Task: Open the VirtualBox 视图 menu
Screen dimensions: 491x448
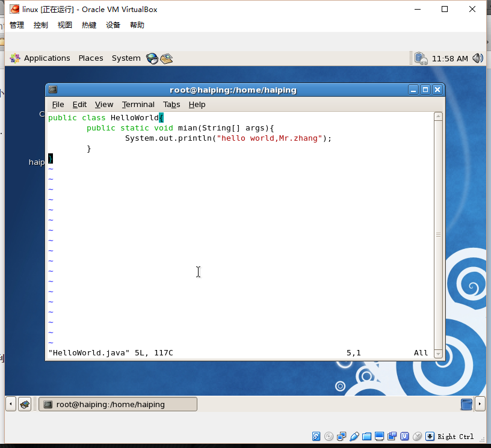Action: [65, 25]
